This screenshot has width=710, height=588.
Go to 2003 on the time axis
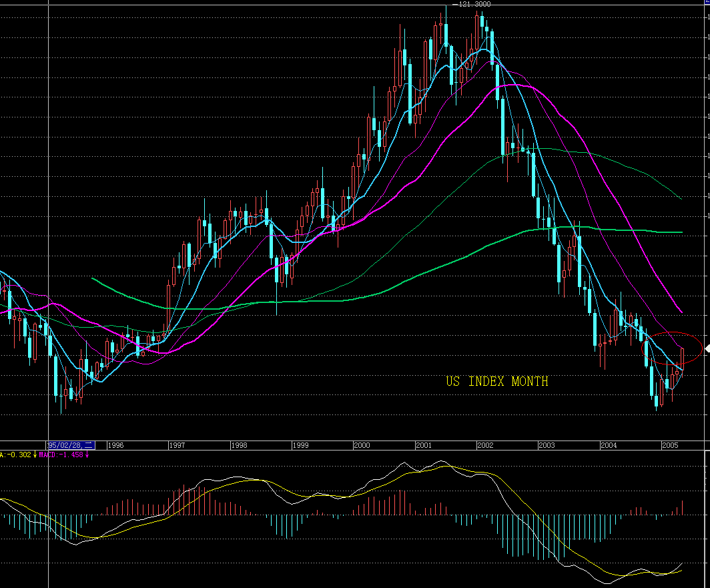point(547,445)
